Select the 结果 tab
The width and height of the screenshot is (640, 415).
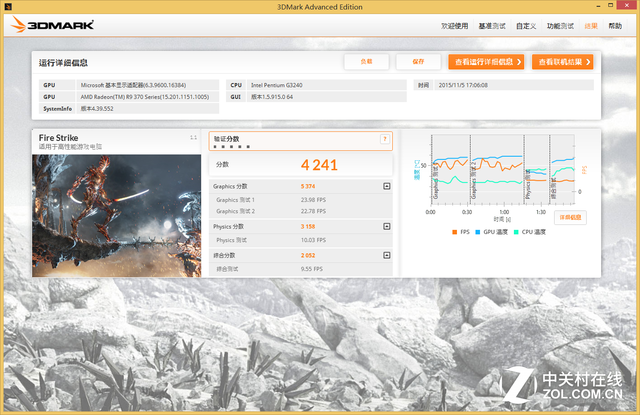(x=591, y=26)
